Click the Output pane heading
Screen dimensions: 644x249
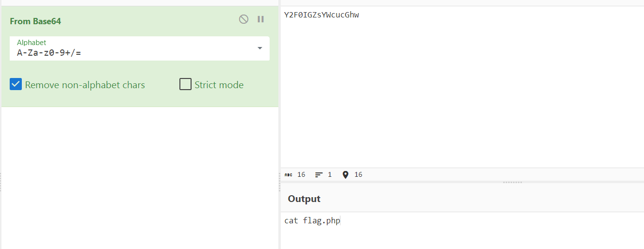click(x=304, y=199)
